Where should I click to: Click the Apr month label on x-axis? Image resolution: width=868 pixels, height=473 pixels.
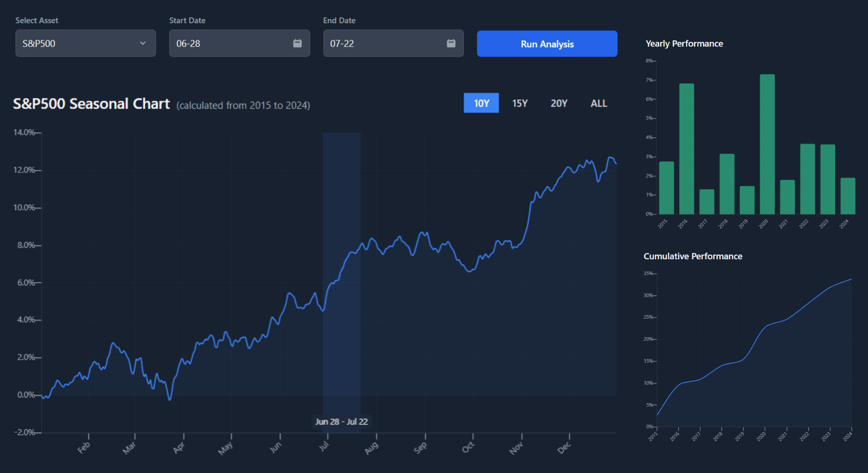(x=179, y=447)
